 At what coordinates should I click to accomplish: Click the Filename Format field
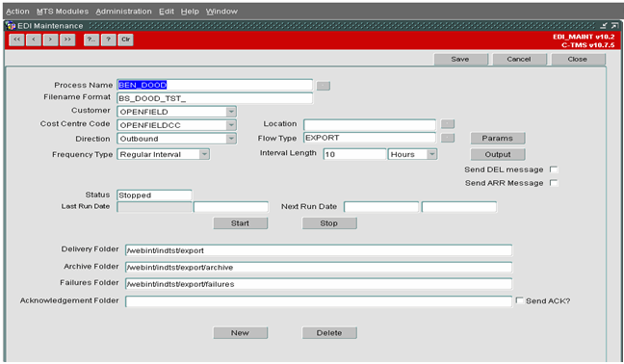coord(215,98)
